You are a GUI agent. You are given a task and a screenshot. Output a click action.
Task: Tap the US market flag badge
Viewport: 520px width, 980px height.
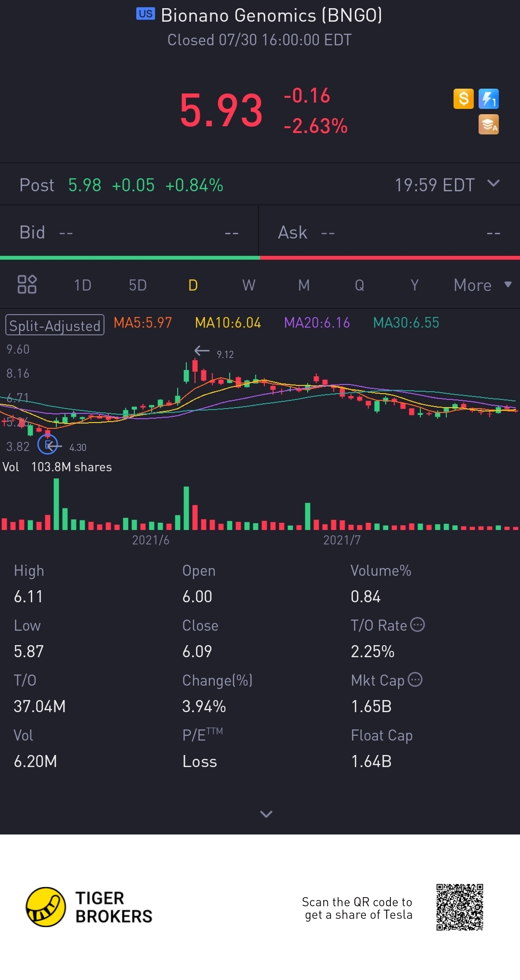pyautogui.click(x=145, y=13)
